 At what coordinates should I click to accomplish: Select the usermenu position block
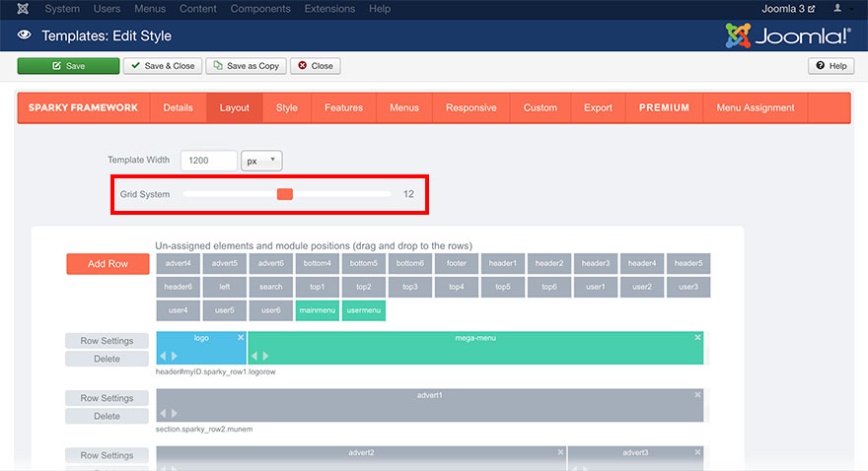tap(364, 310)
